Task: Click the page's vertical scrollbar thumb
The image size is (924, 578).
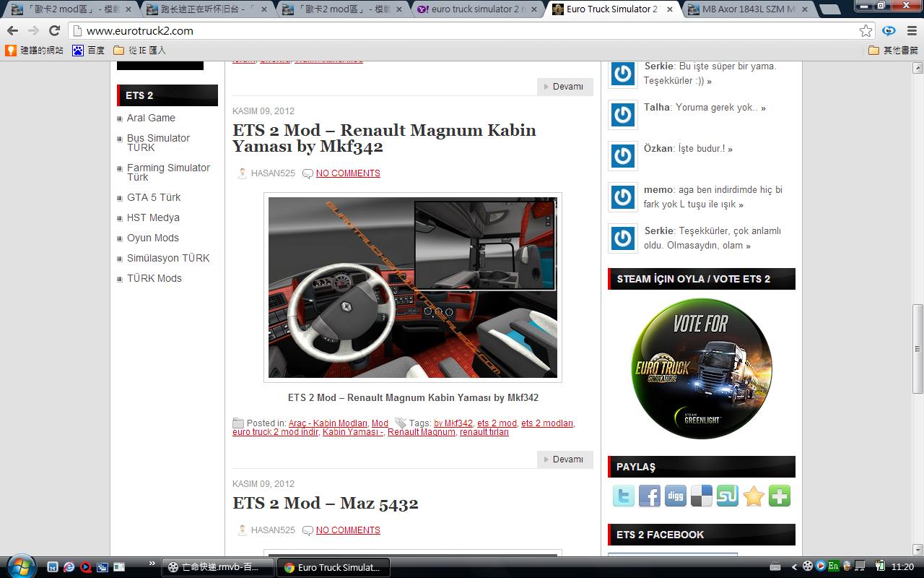Action: tap(918, 348)
